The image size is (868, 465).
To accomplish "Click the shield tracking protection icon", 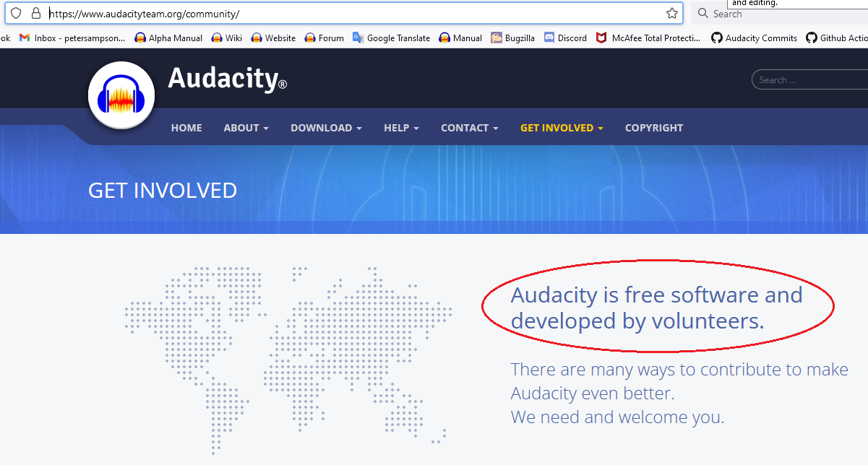I will point(16,13).
